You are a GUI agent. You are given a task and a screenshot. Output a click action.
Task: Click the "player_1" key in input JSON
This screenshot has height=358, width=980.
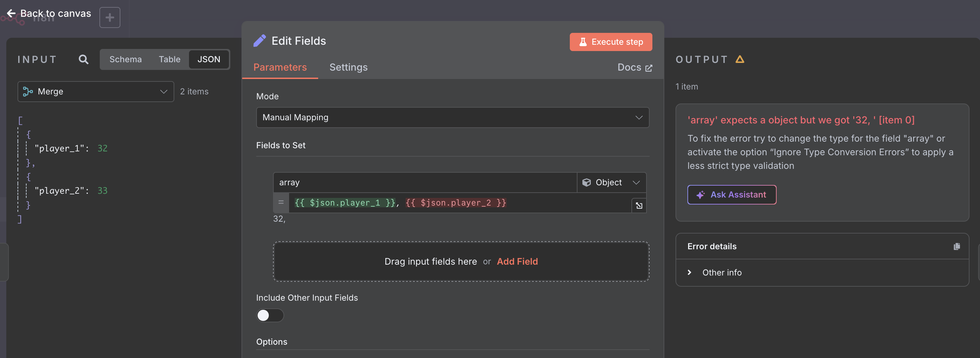pos(59,148)
